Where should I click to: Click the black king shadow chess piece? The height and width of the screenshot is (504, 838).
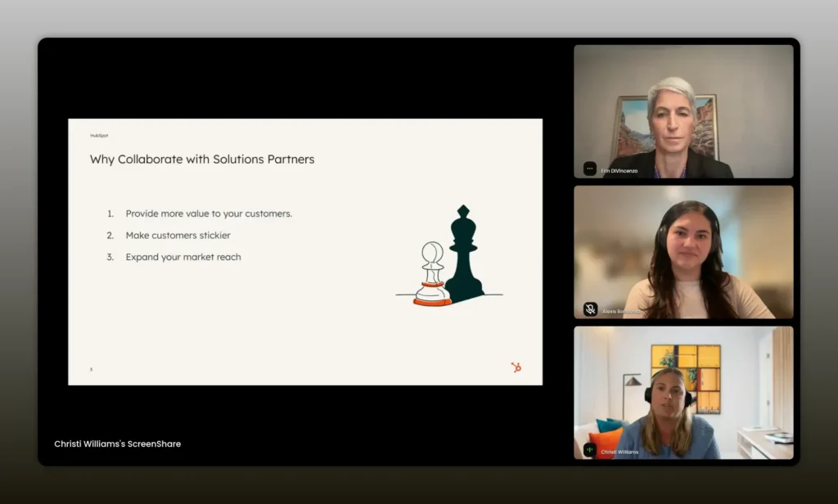tap(464, 254)
